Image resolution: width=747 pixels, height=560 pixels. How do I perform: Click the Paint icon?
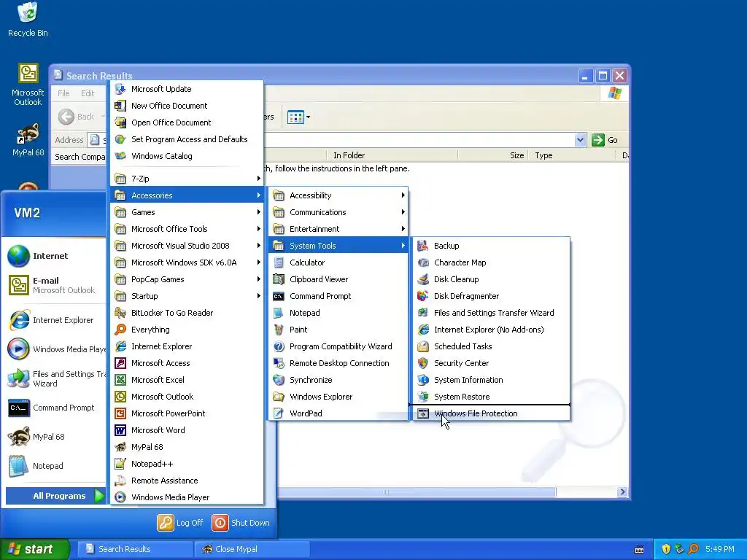[279, 330]
